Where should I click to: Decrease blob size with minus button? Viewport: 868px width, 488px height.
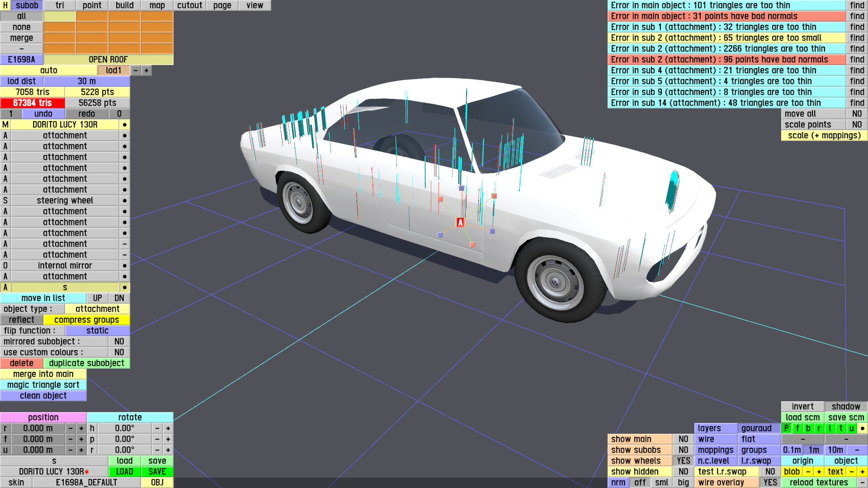tap(808, 472)
